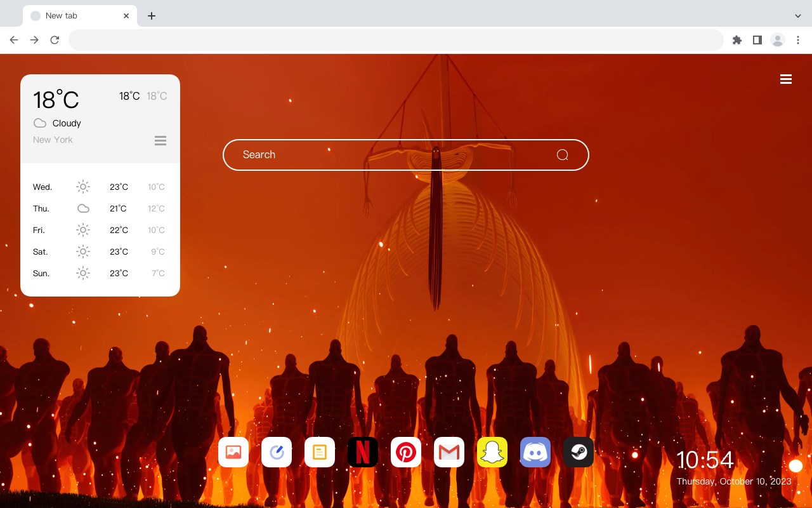Close the New tab tab

click(126, 16)
